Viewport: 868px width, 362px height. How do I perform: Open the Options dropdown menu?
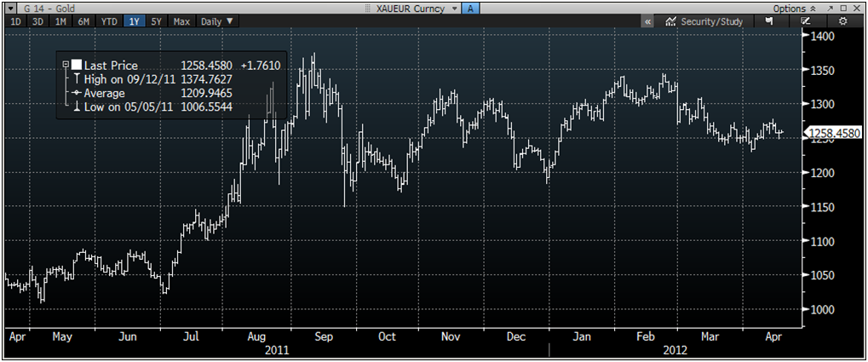789,8
